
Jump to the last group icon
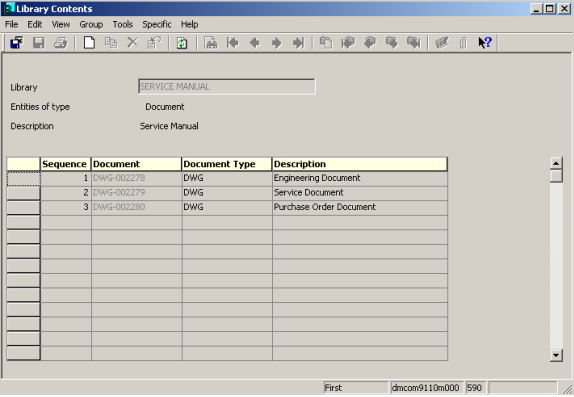pos(413,43)
